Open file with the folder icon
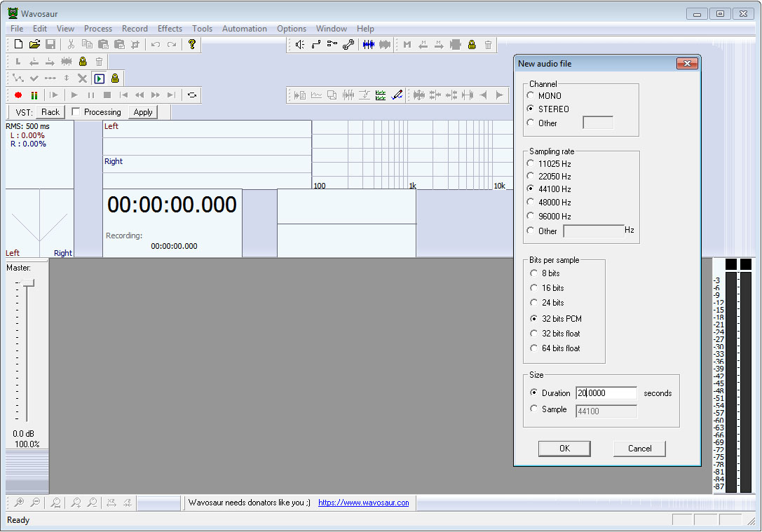Image resolution: width=762 pixels, height=532 pixels. (x=34, y=44)
